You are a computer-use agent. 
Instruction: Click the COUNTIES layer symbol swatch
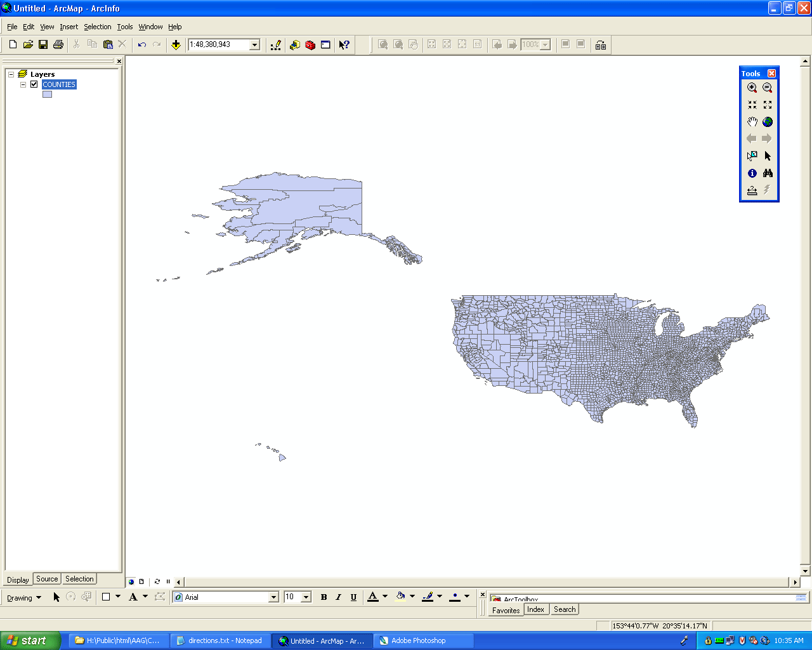[x=47, y=95]
